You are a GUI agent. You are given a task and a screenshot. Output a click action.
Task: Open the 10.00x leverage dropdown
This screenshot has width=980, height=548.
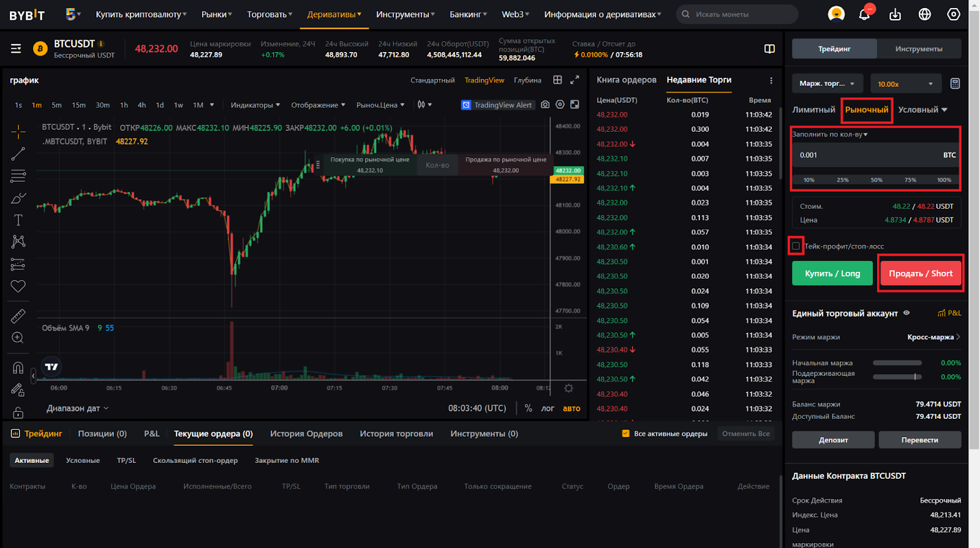905,84
